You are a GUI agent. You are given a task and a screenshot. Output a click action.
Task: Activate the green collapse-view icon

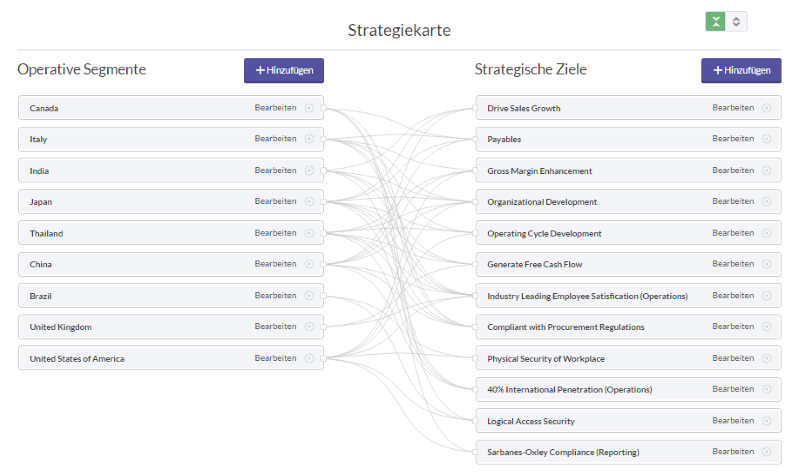[x=715, y=21]
